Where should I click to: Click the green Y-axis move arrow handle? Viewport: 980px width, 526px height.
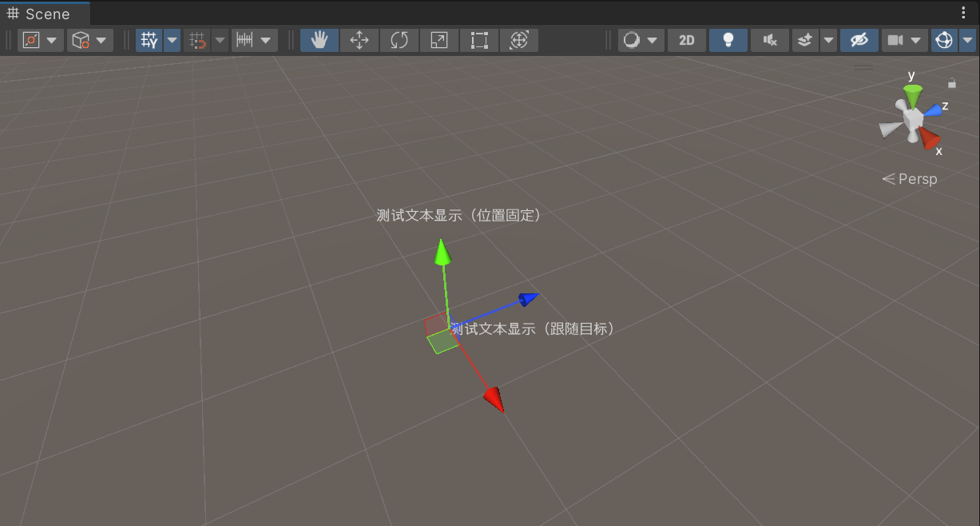442,254
